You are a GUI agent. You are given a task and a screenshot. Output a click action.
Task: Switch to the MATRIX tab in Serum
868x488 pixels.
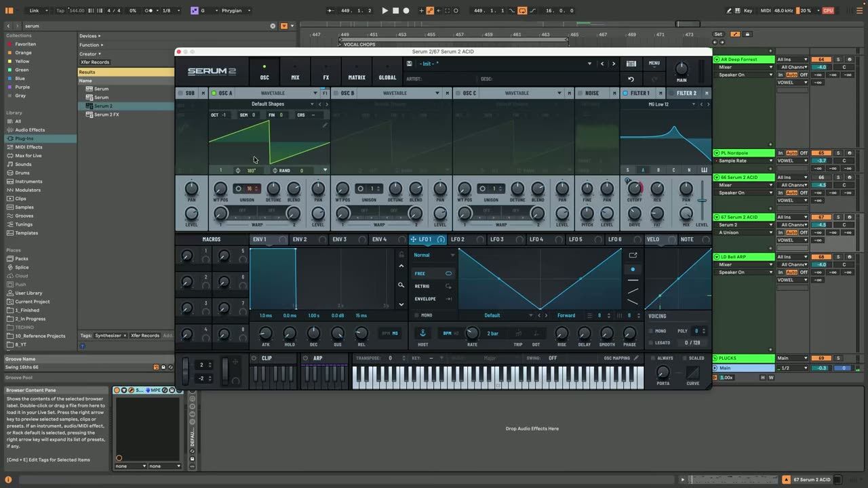click(x=357, y=73)
